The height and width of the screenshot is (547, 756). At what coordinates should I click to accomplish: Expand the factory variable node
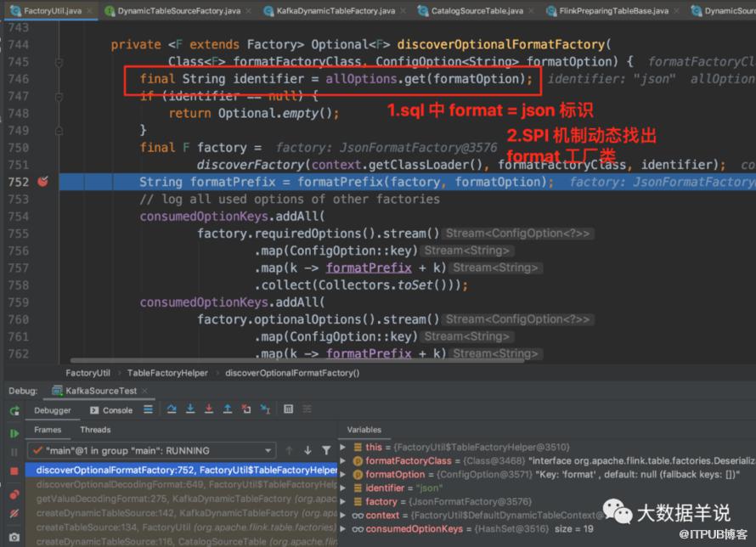pos(343,502)
